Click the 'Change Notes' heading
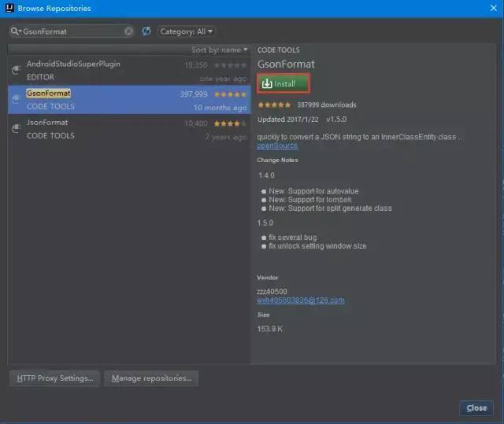504x424 pixels. click(x=277, y=160)
